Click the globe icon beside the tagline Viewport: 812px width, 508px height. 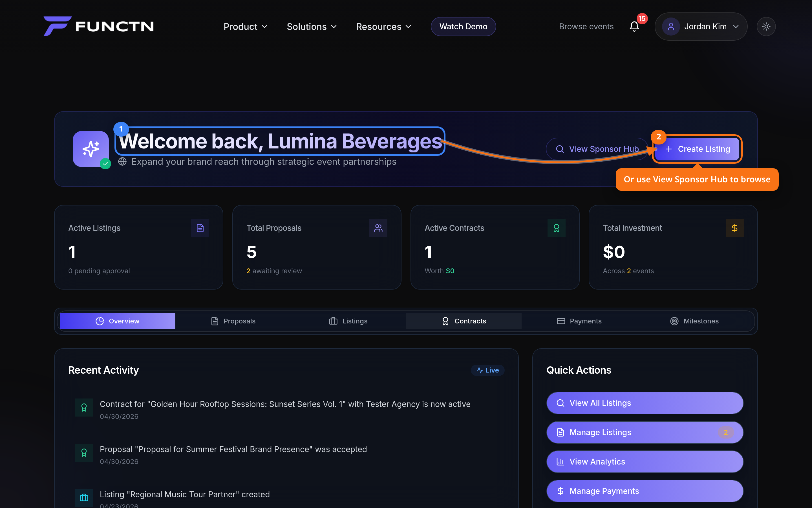[x=122, y=162]
